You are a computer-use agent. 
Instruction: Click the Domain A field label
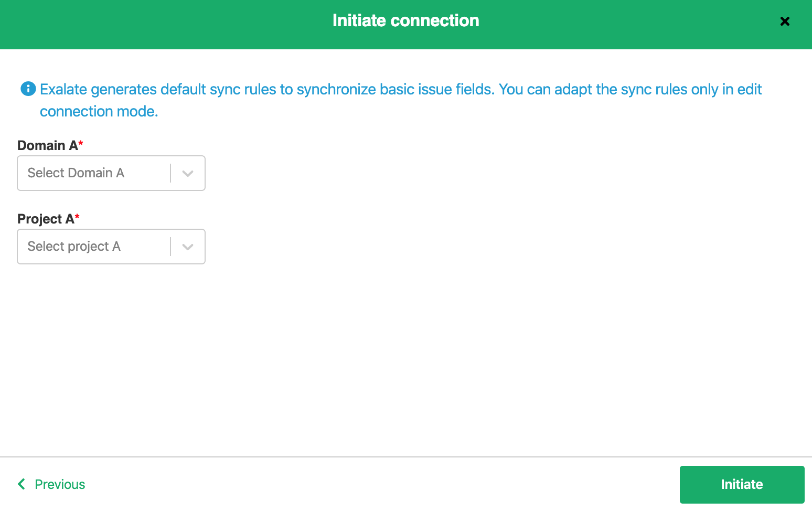tap(47, 145)
